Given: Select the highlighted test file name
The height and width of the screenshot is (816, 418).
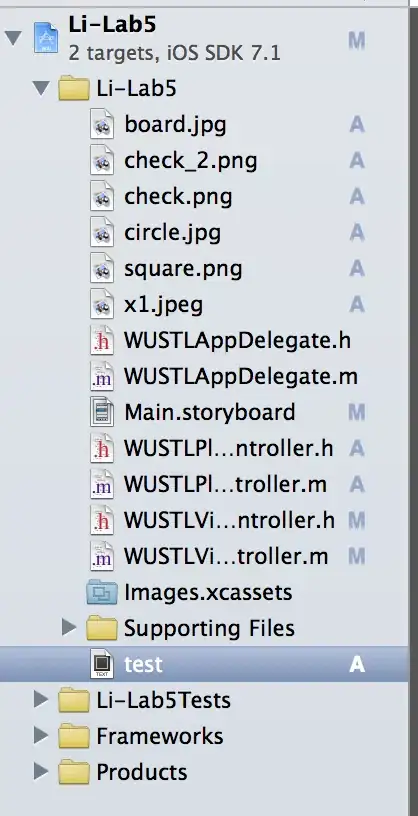Looking at the screenshot, I should coord(143,665).
